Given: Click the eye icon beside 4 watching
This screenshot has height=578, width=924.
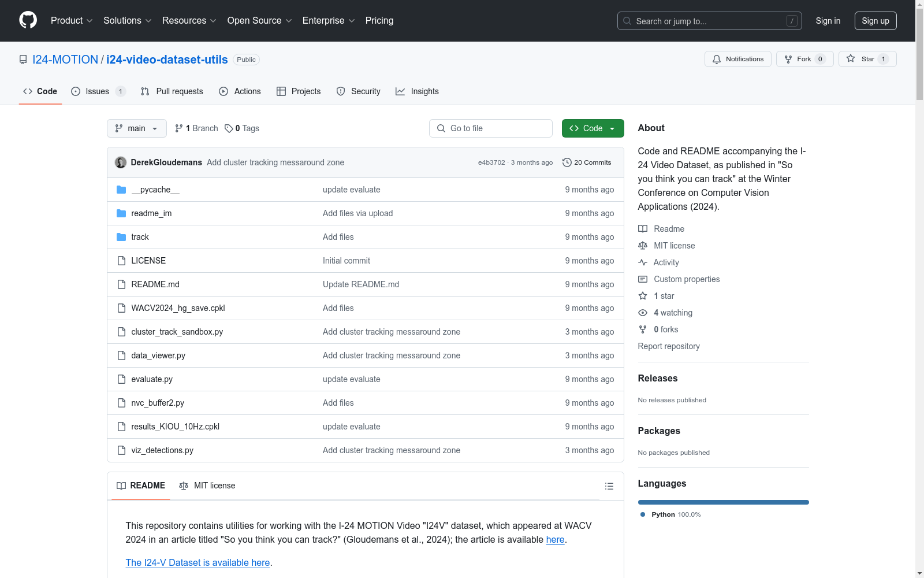Looking at the screenshot, I should coord(643,313).
